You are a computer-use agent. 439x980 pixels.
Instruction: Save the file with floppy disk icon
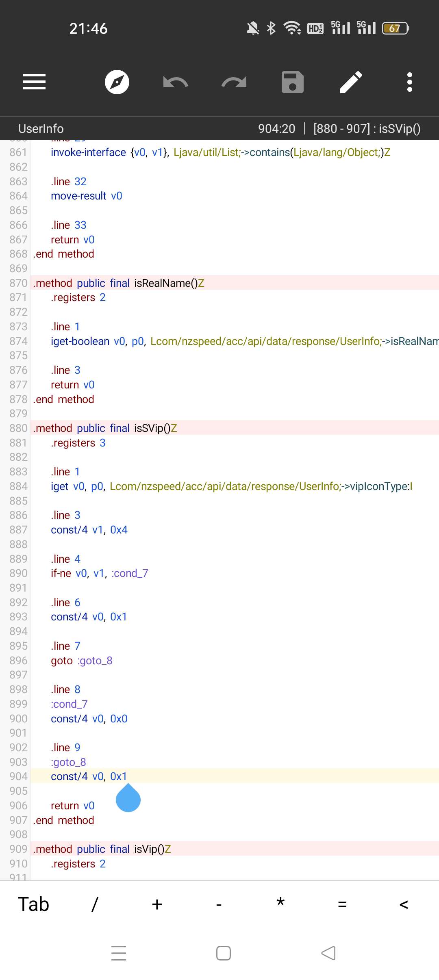point(293,82)
